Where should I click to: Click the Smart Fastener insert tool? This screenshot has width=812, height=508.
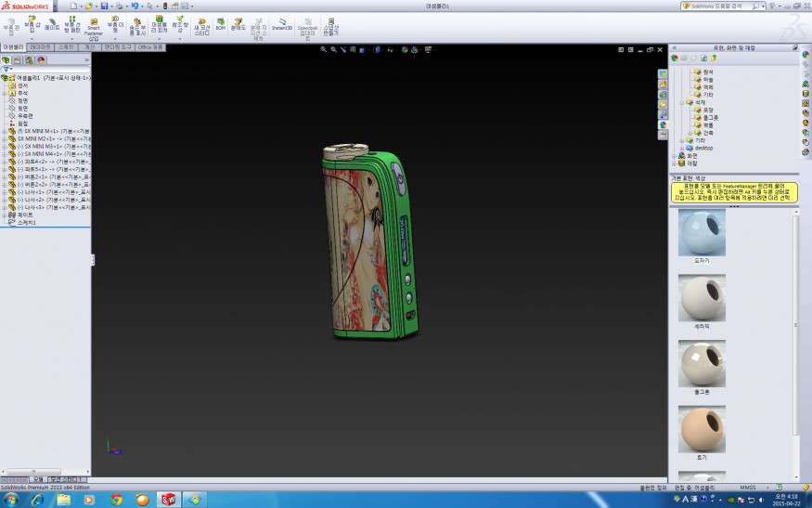(94, 29)
